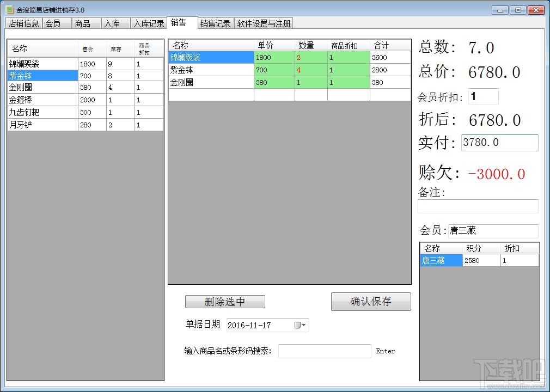This screenshot has height=392, width=550.
Task: Click unit price 700 in cart
Action: pos(274,70)
